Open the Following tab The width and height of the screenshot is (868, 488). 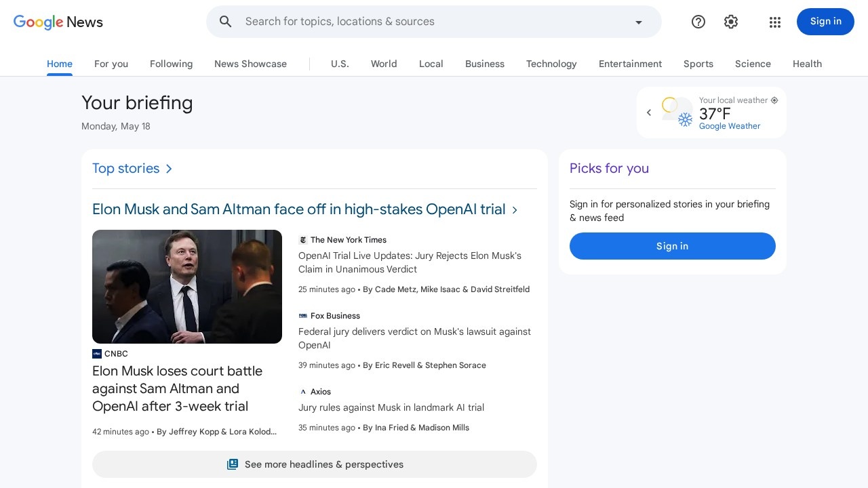tap(171, 64)
